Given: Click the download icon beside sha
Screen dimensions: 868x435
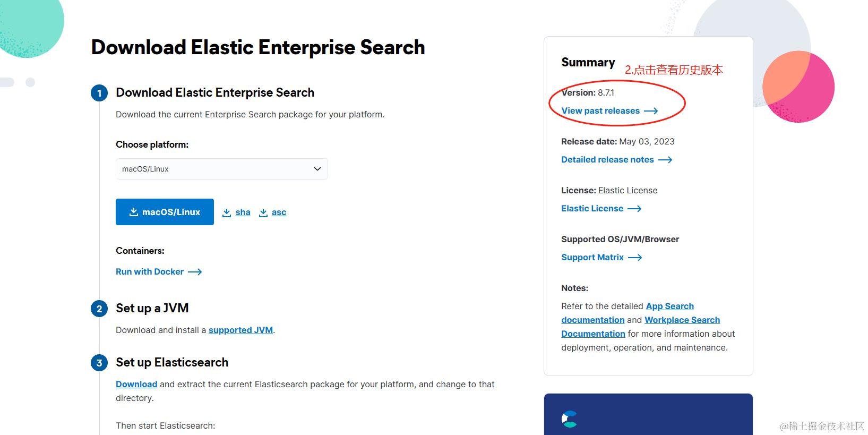Looking at the screenshot, I should click(x=227, y=212).
